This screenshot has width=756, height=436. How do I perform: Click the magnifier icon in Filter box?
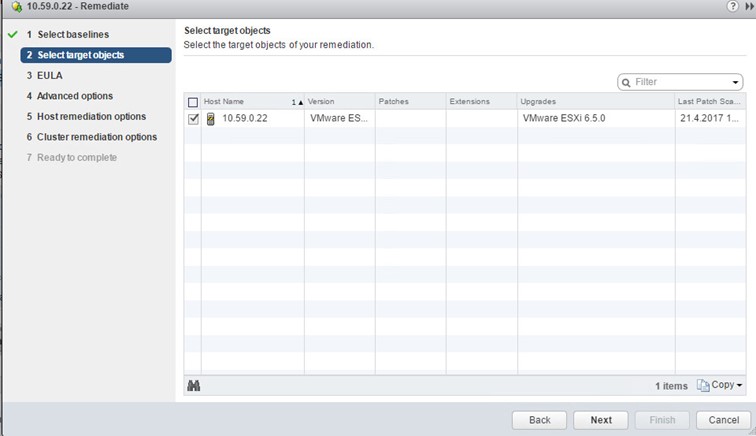coord(626,82)
